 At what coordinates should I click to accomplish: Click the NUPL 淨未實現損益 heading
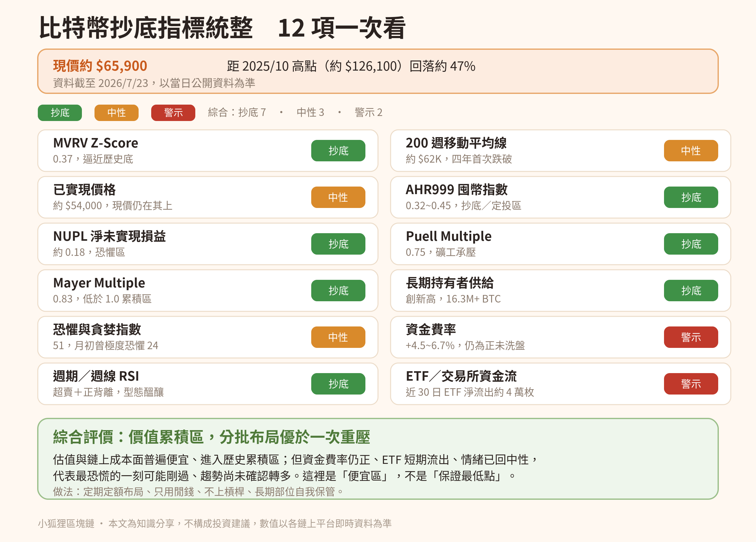109,236
